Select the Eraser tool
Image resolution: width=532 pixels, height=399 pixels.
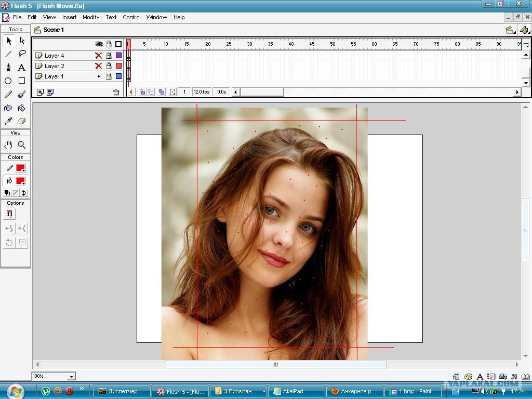tap(22, 121)
